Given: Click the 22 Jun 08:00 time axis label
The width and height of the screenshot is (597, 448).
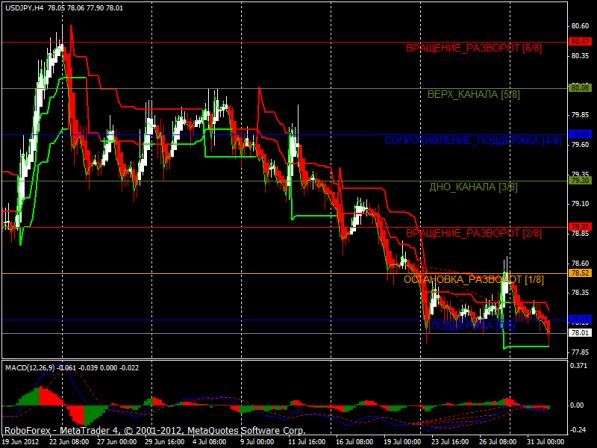Looking at the screenshot, I should [69, 442].
